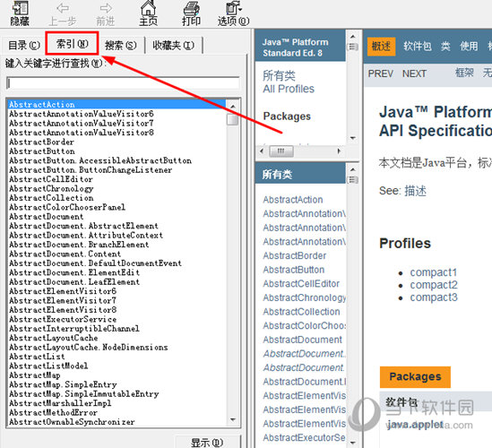Select AbstractButton.ButtonChangeListener index entry
The height and width of the screenshot is (448, 492).
tap(91, 170)
